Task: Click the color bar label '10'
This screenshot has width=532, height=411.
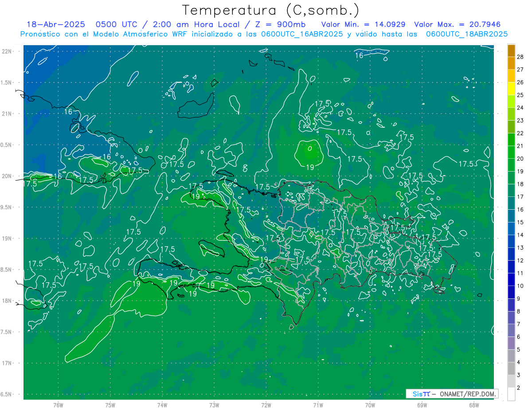Action: [x=520, y=286]
